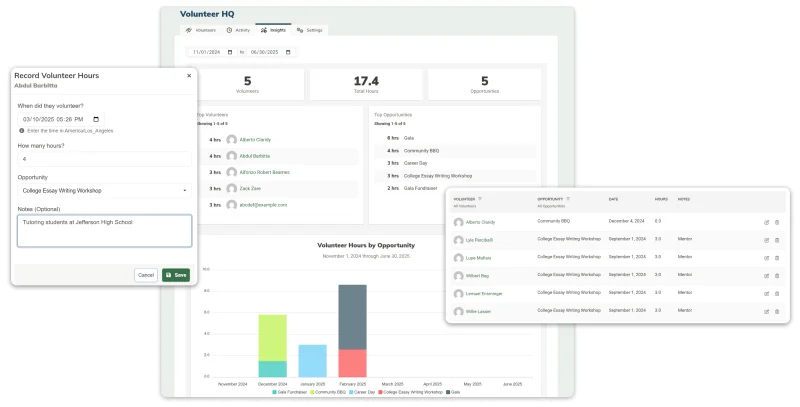Expand the Opportunity dropdown
800x407 pixels.
click(x=105, y=191)
